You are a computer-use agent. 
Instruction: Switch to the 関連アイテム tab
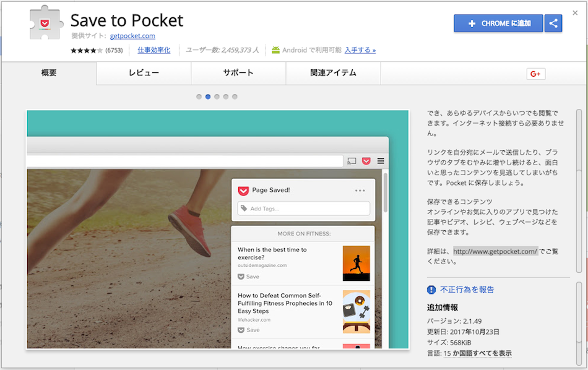click(334, 73)
